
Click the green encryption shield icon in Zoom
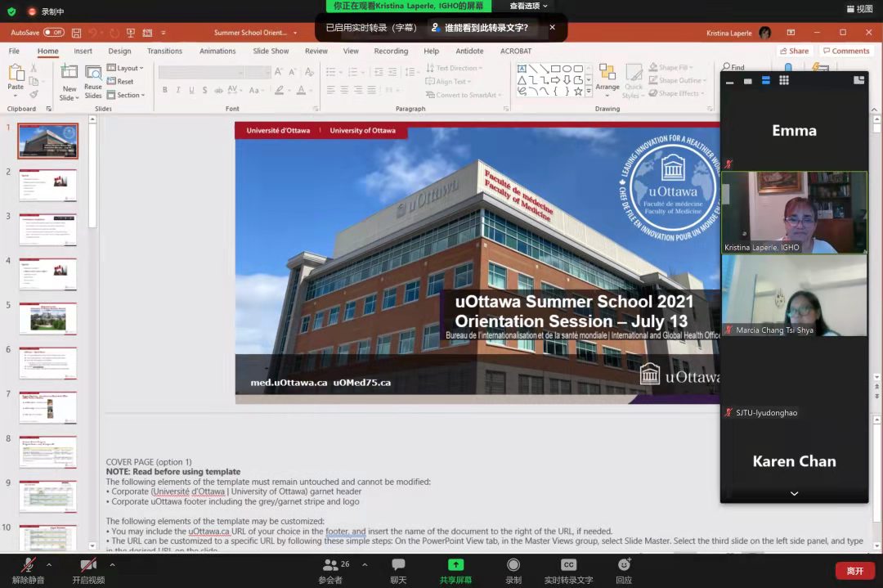(x=11, y=11)
